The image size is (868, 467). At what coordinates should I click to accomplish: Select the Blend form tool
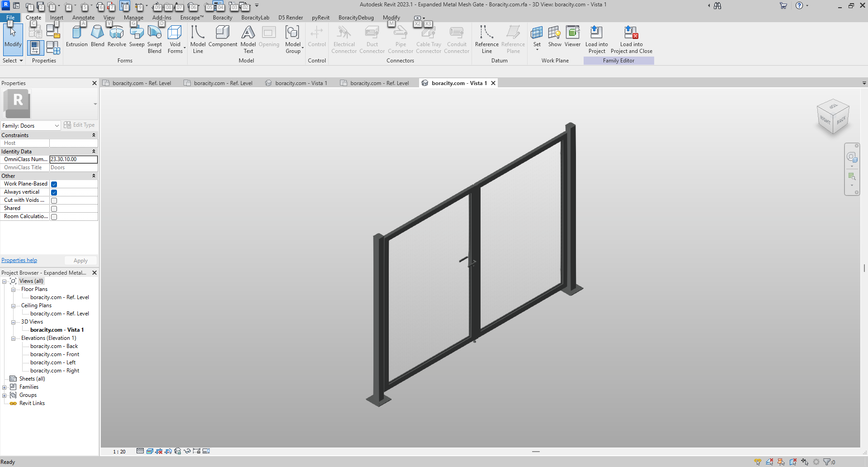click(97, 36)
